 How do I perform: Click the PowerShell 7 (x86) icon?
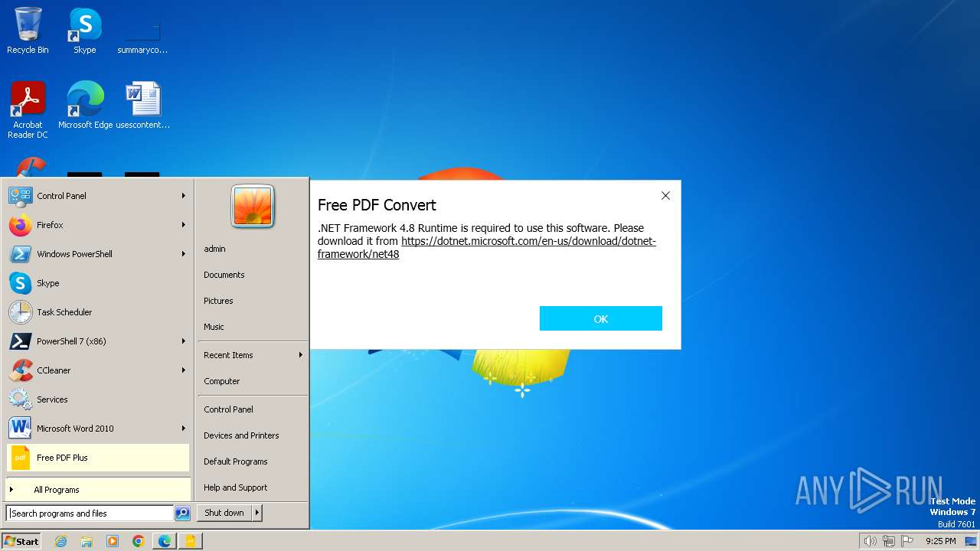20,341
